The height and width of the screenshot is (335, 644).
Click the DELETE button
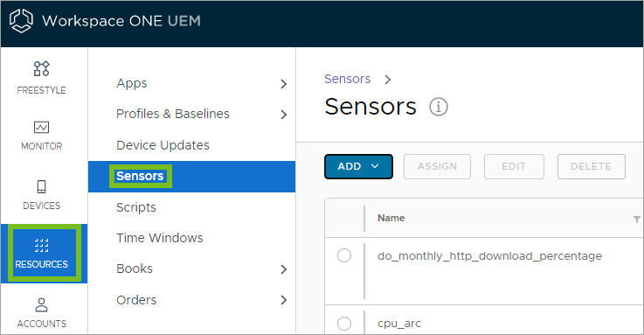point(591,166)
